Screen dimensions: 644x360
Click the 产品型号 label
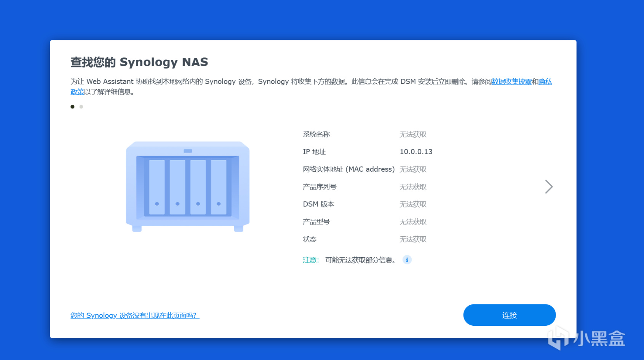point(316,222)
